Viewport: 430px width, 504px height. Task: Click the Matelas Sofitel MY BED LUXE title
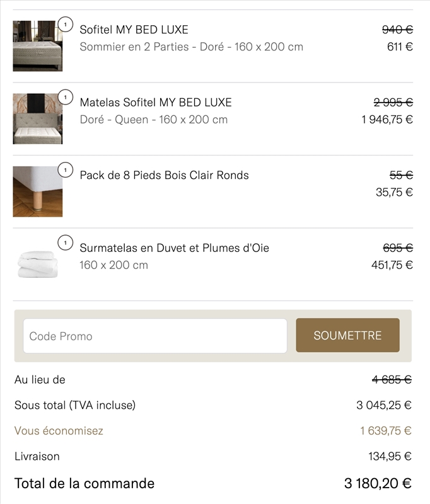pos(158,101)
